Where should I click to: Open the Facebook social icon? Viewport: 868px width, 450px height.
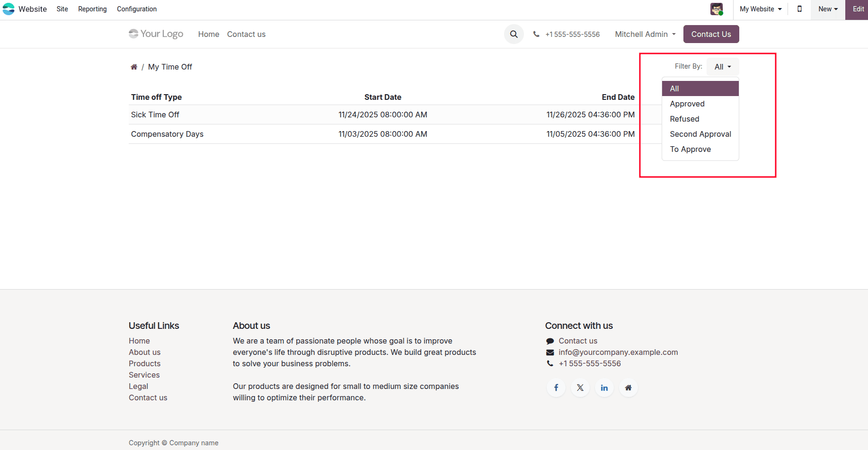click(x=556, y=388)
